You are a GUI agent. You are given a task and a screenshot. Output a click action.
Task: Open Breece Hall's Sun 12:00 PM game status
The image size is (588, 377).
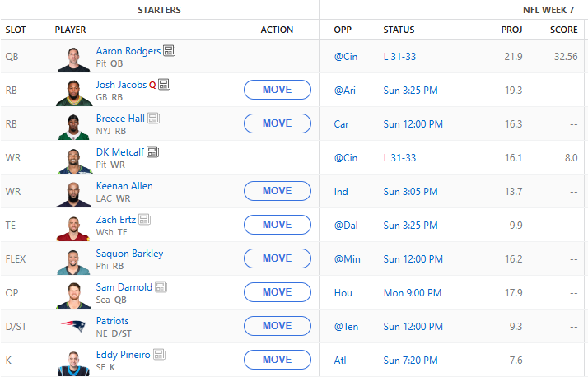click(x=413, y=124)
